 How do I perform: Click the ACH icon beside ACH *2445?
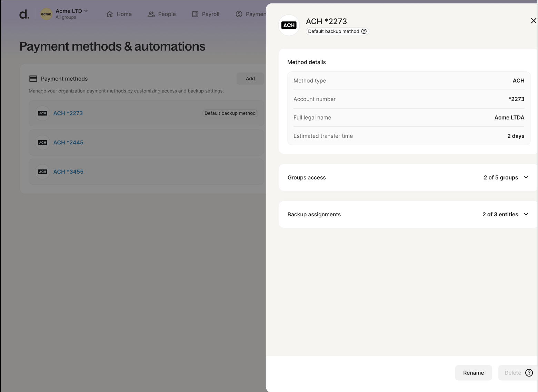click(x=43, y=143)
